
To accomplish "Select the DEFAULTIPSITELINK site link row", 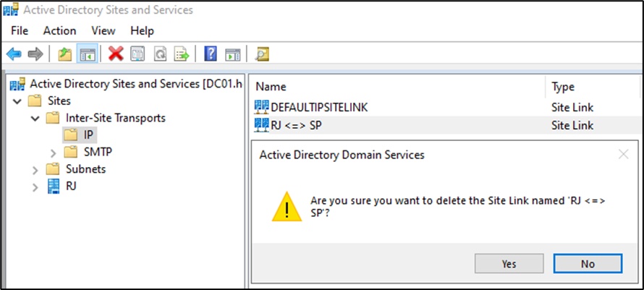I will coord(318,107).
